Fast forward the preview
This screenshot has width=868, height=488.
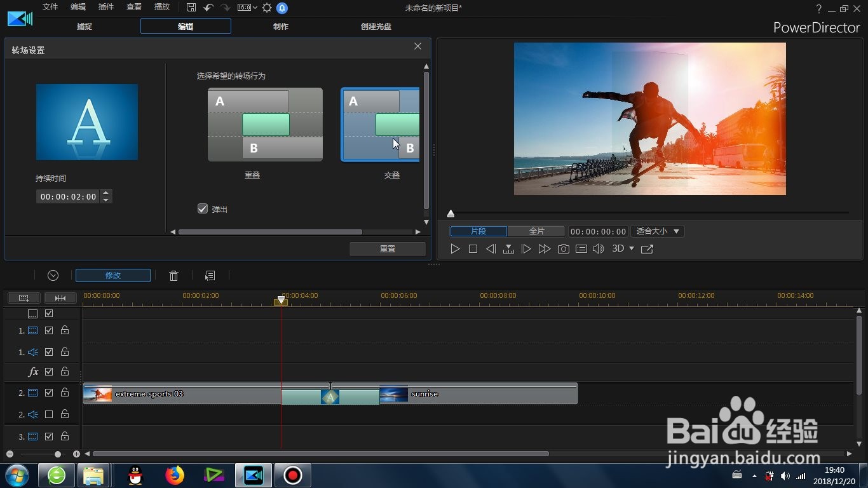click(545, 249)
